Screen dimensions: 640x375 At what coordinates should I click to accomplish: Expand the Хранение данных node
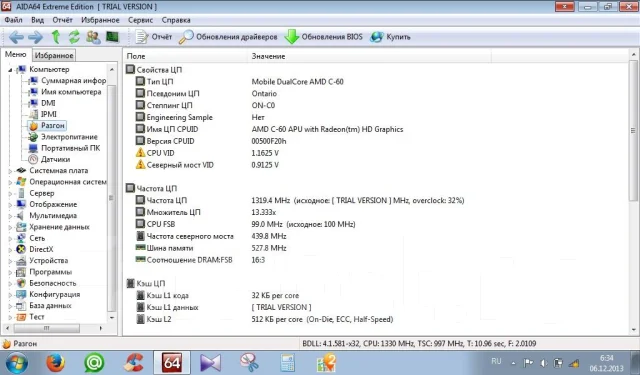10,227
